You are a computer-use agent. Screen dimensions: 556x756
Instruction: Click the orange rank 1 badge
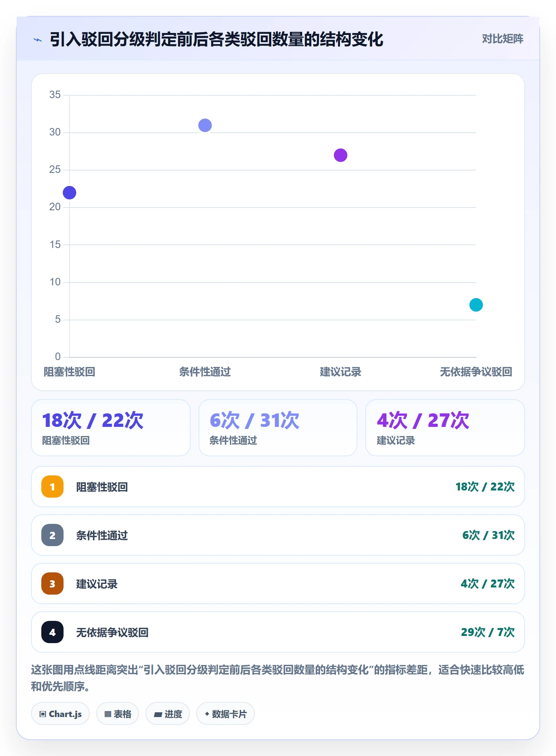[52, 487]
